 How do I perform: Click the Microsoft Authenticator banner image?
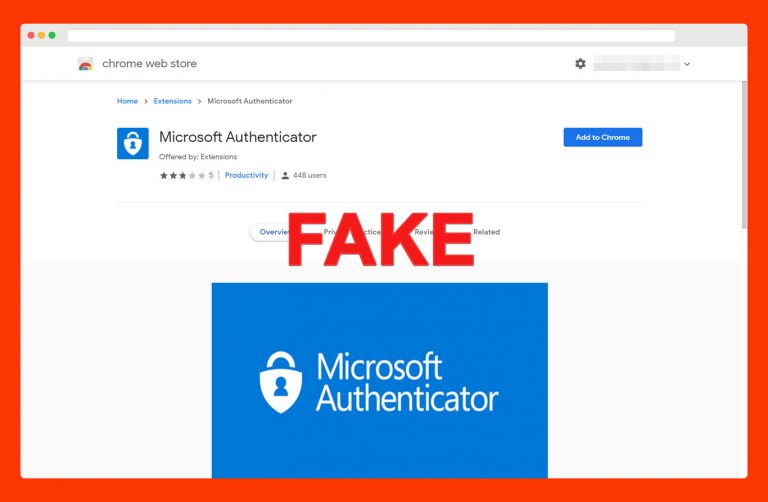(380, 380)
